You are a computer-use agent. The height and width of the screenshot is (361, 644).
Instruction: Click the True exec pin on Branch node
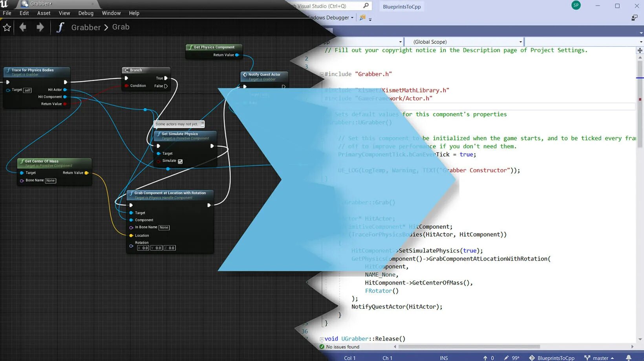166,78
